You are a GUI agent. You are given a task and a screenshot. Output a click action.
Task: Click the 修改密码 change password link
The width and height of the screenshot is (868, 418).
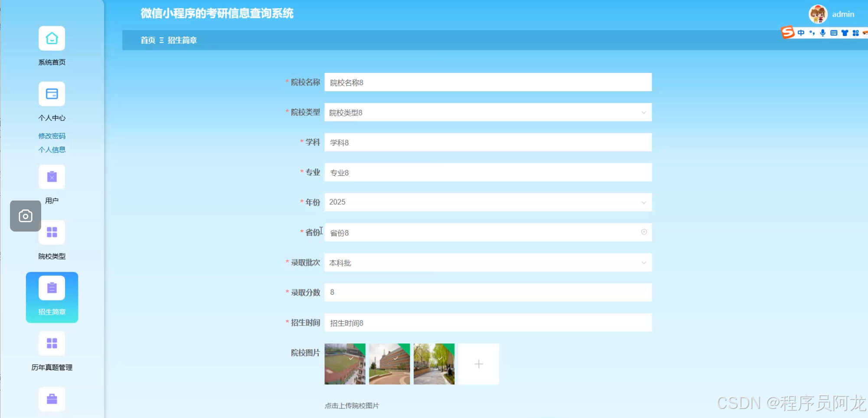(52, 136)
